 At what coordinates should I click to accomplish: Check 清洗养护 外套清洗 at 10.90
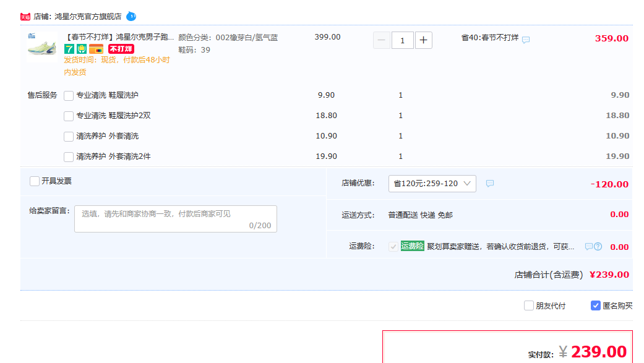69,136
